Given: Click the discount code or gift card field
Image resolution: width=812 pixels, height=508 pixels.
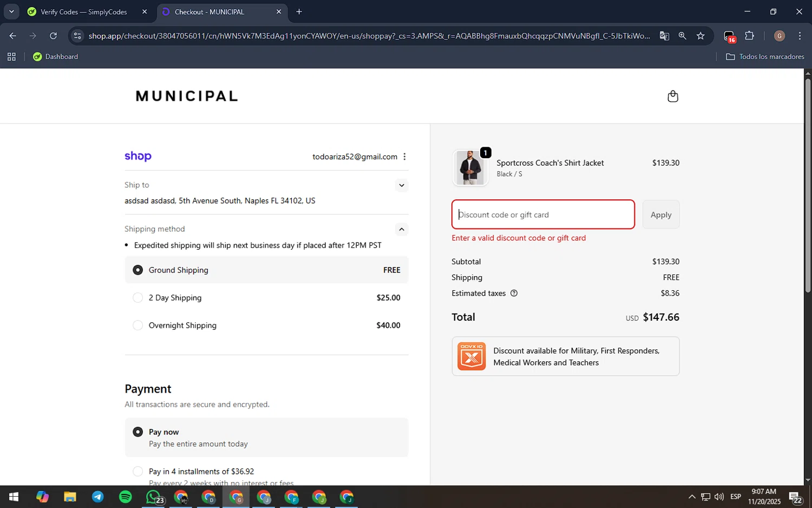Looking at the screenshot, I should pos(543,214).
